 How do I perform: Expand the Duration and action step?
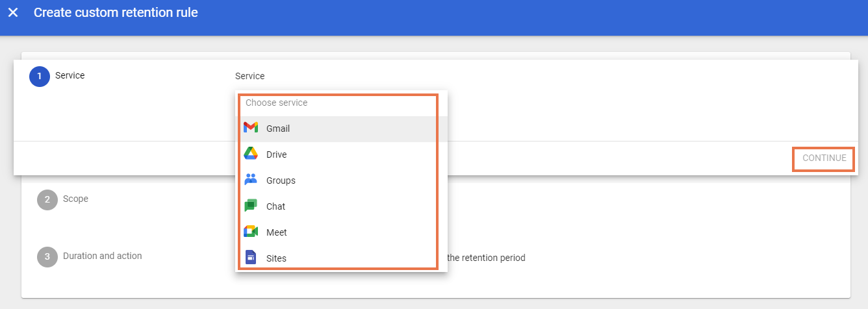[102, 256]
